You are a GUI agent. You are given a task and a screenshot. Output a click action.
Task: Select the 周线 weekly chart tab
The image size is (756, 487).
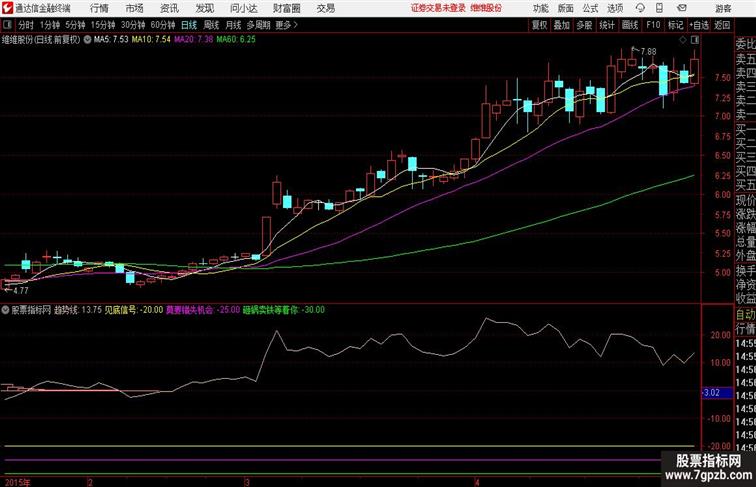211,25
